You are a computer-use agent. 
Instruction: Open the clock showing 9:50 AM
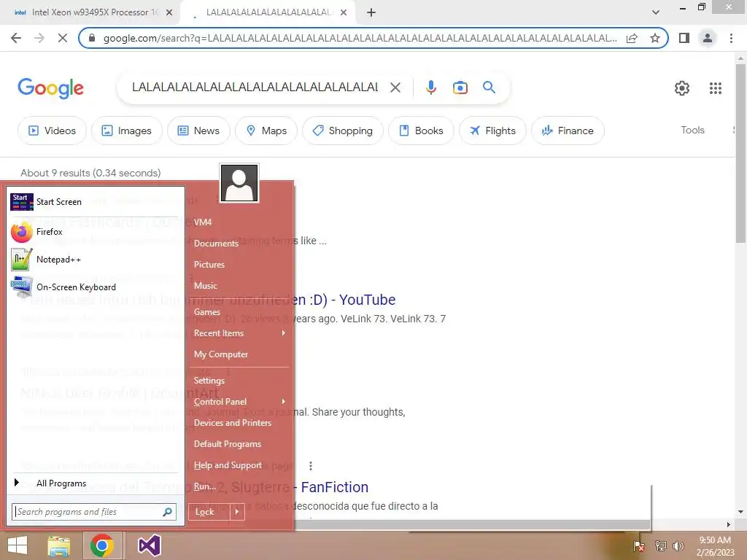tap(715, 546)
